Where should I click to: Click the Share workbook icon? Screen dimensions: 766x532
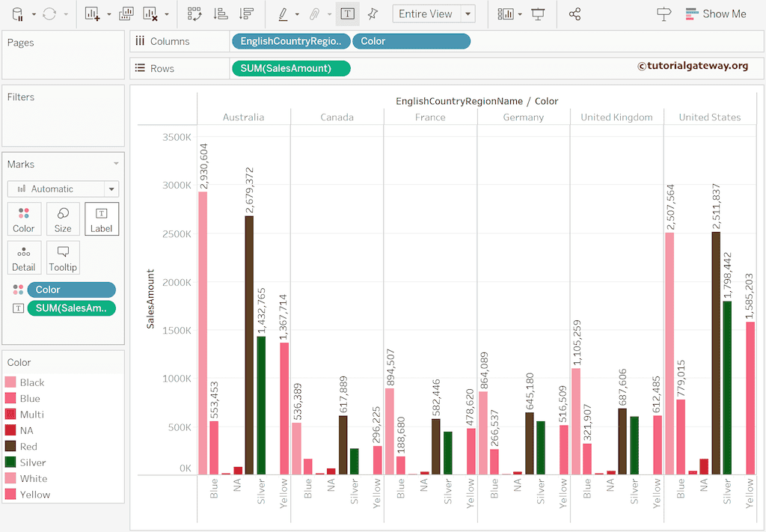click(x=574, y=13)
